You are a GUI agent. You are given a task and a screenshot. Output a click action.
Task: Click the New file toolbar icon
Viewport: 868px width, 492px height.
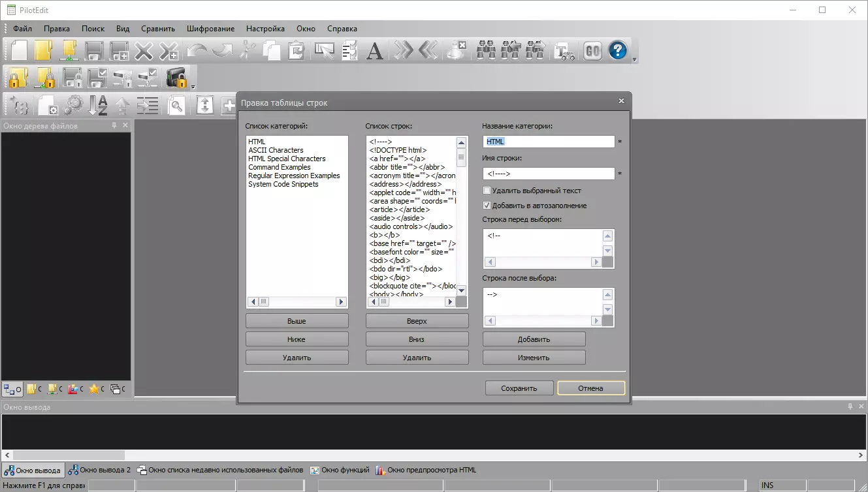[x=19, y=51]
